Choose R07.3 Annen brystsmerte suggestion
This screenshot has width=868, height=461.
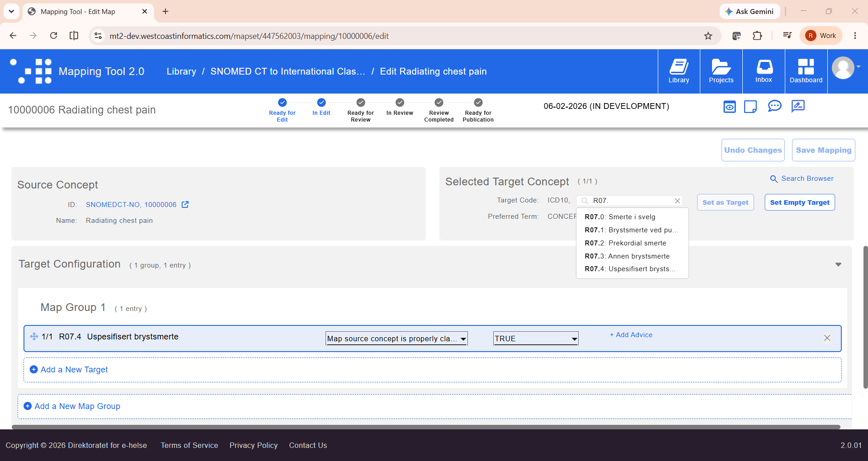point(632,256)
